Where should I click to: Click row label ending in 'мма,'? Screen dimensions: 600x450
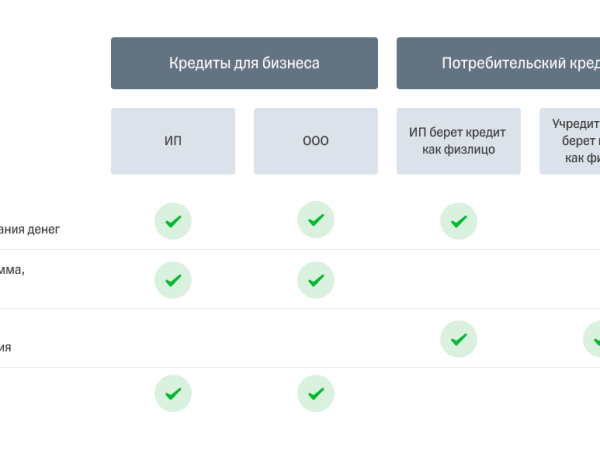click(12, 269)
